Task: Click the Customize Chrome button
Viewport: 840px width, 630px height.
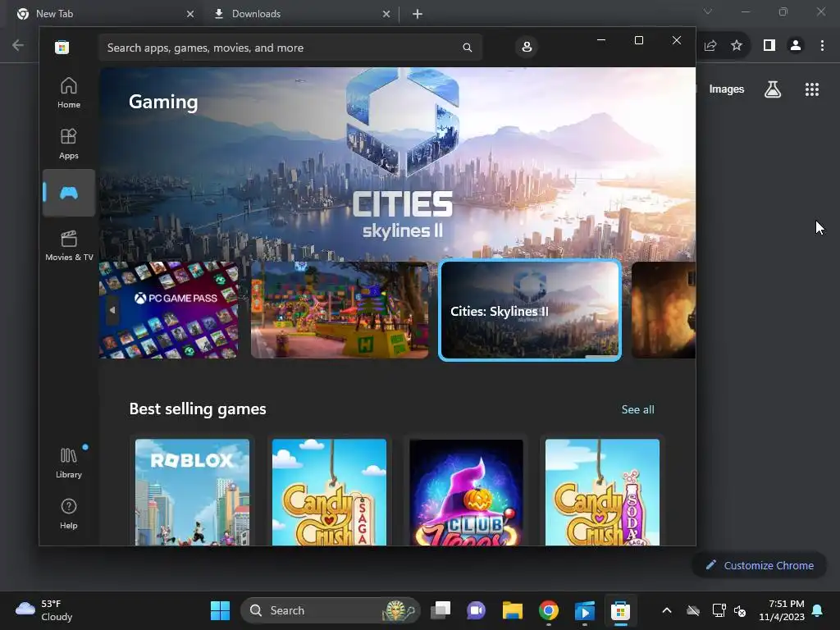Action: [x=760, y=565]
